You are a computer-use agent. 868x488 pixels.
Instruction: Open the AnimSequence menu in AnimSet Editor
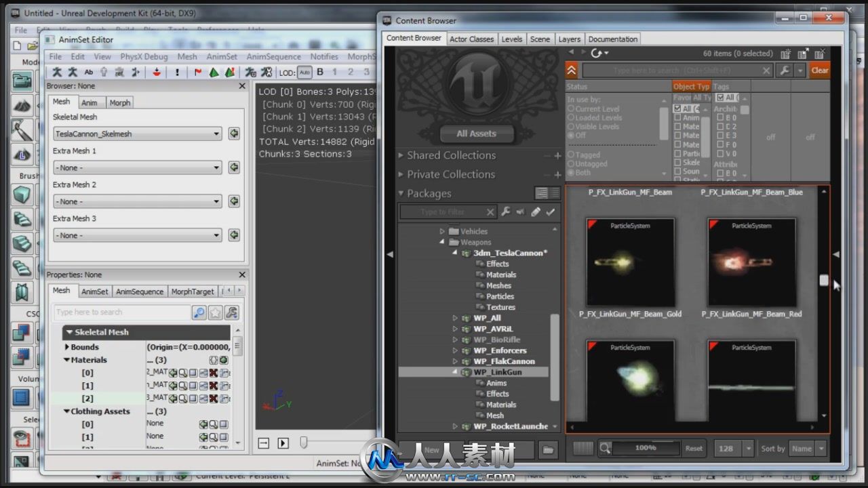[273, 57]
